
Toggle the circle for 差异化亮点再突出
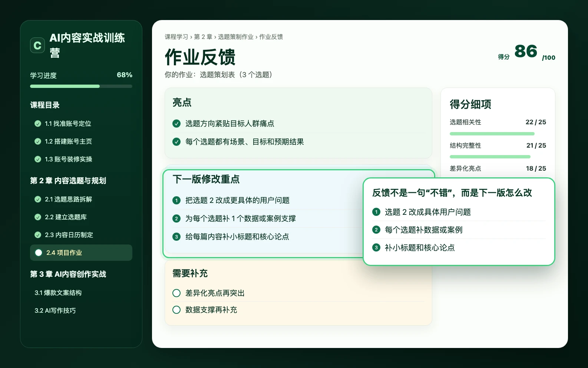(x=176, y=293)
